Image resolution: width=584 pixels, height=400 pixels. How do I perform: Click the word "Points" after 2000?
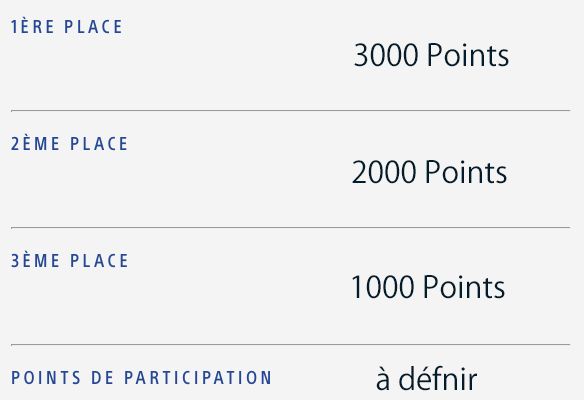click(466, 172)
